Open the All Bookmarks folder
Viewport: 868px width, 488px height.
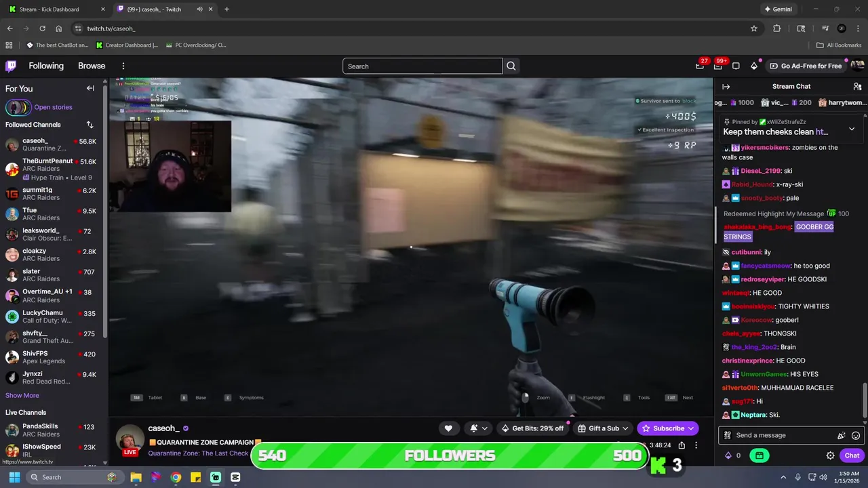[x=839, y=45]
